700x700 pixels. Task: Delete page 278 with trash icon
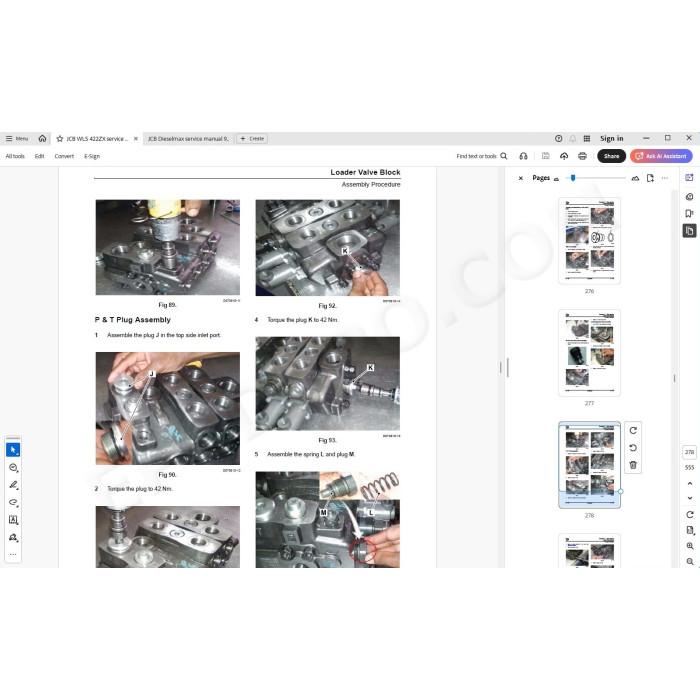(633, 465)
